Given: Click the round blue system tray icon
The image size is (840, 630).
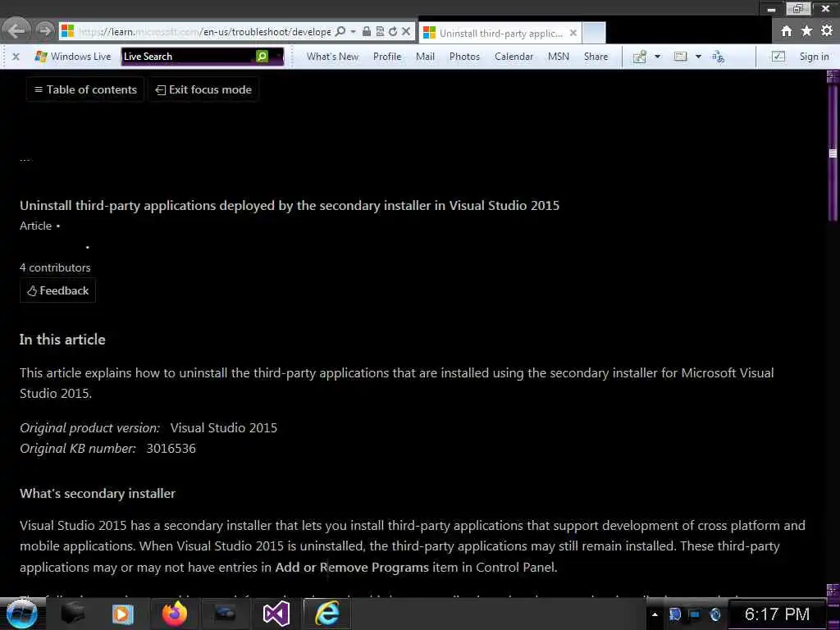Looking at the screenshot, I should [714, 614].
